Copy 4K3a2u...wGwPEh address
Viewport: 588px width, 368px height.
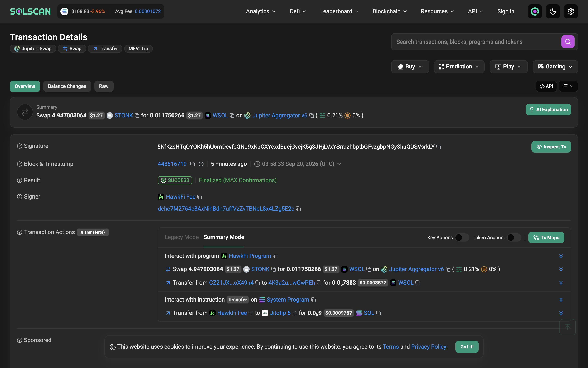click(x=319, y=283)
